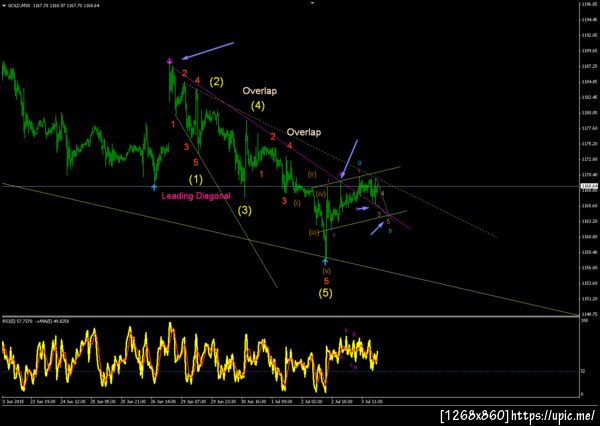Viewport: 600px width, 426px height.
Task: Click the highlighted current price tag on the price axis
Action: pyautogui.click(x=587, y=186)
